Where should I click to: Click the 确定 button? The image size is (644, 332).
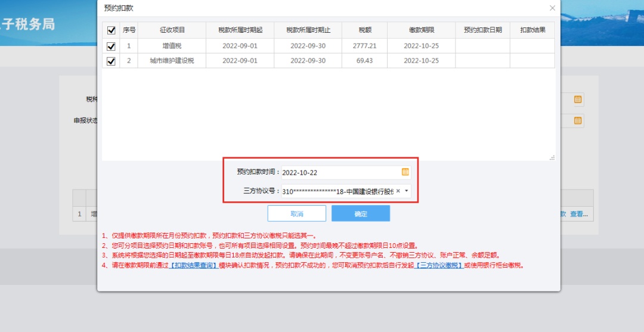tap(361, 213)
